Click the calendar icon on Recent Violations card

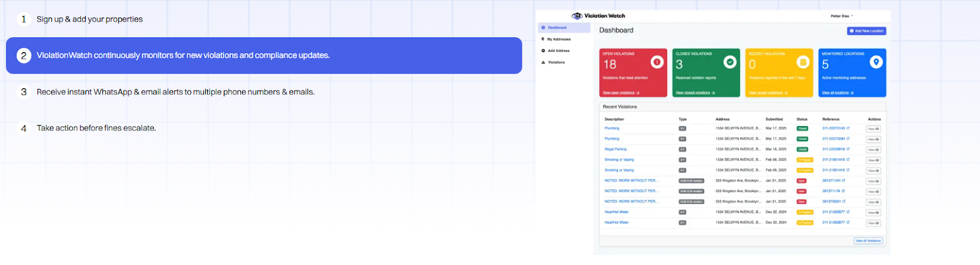point(803,62)
